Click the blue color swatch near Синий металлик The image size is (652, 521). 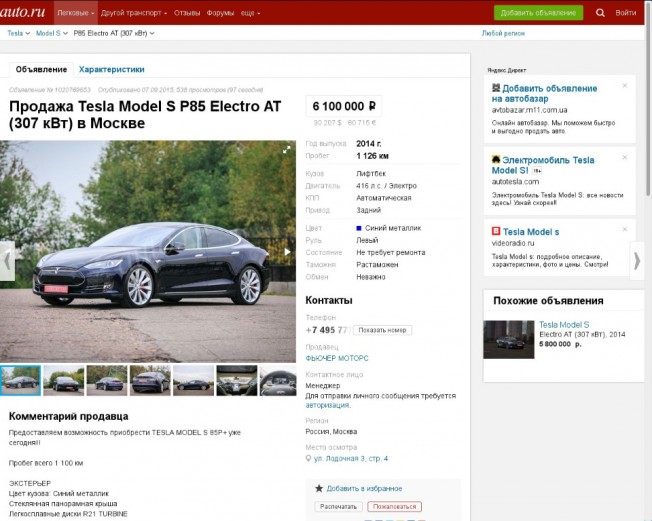click(359, 228)
